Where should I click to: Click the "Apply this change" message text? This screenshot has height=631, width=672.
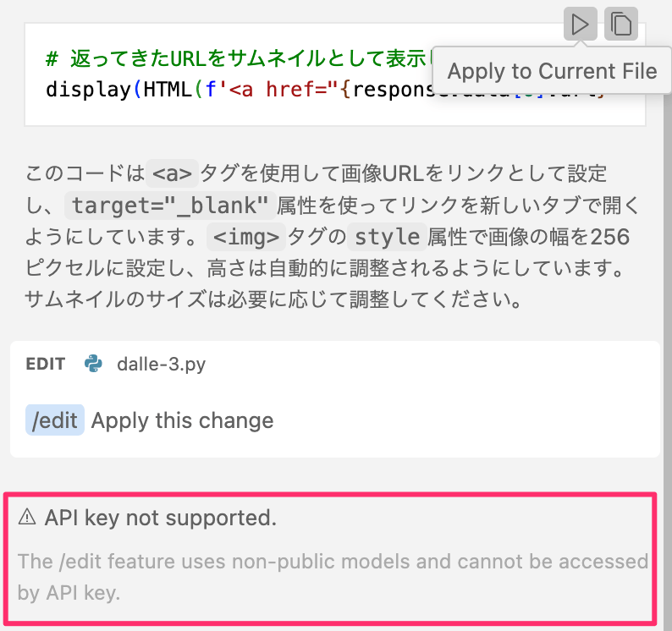(x=182, y=420)
